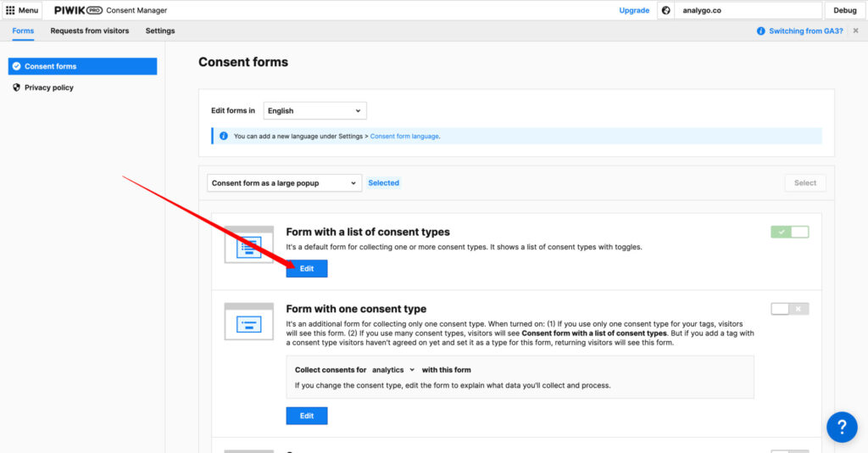Click thumbnail for one consent type form

click(x=249, y=322)
